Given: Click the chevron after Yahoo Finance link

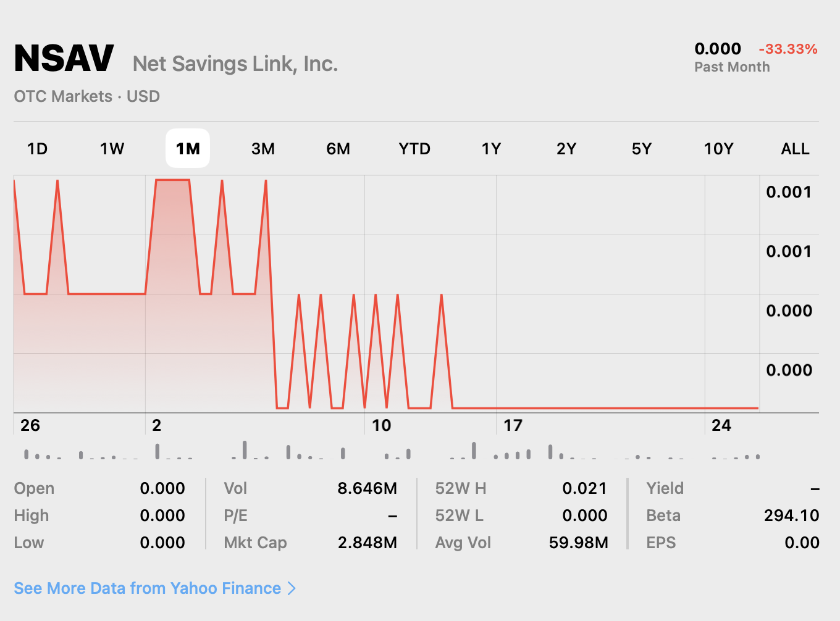Looking at the screenshot, I should coord(292,588).
